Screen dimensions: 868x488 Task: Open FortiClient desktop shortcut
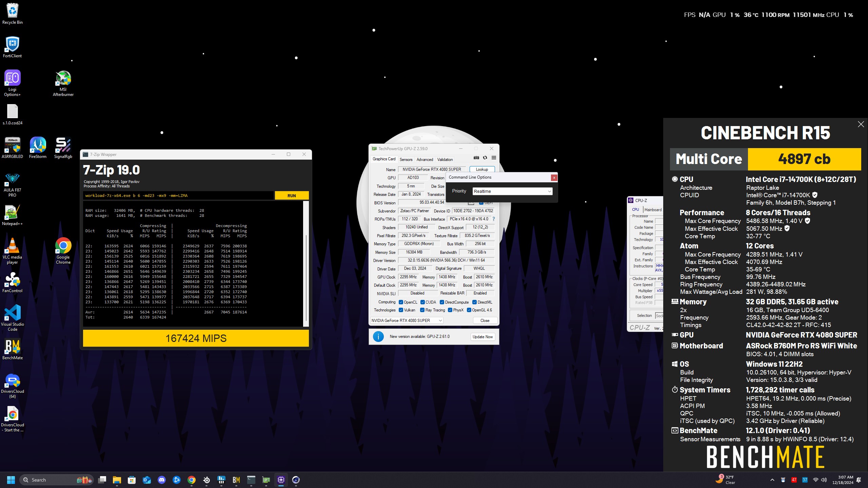click(13, 47)
